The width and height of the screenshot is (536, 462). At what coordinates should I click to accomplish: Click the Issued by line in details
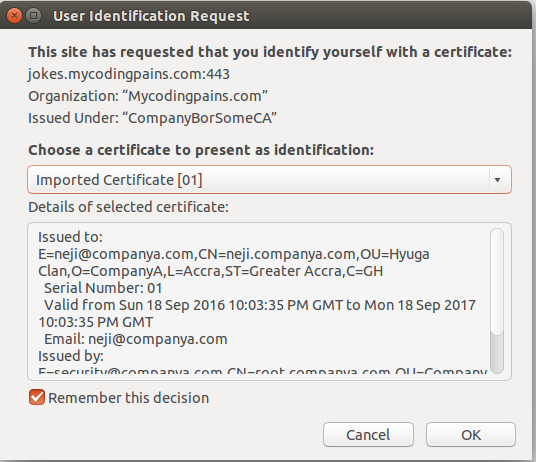(x=71, y=356)
